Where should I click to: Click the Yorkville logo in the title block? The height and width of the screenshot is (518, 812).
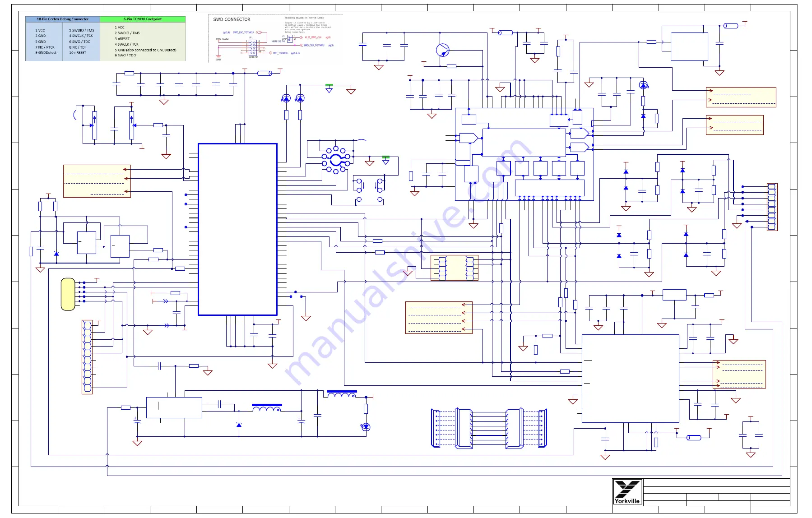pos(627,492)
